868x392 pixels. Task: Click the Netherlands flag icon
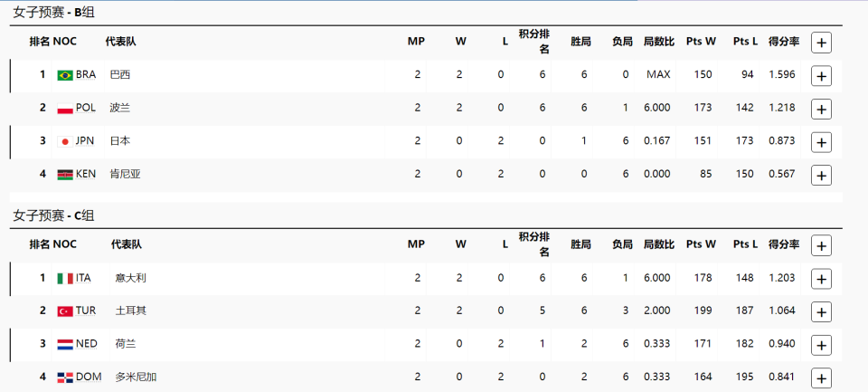65,345
